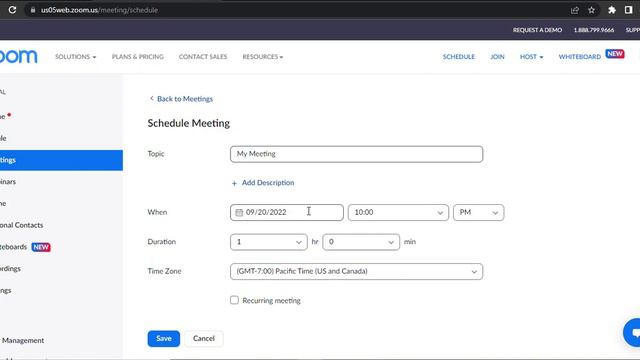Open the Recordings sidebar item
The height and width of the screenshot is (360, 640).
(10, 269)
